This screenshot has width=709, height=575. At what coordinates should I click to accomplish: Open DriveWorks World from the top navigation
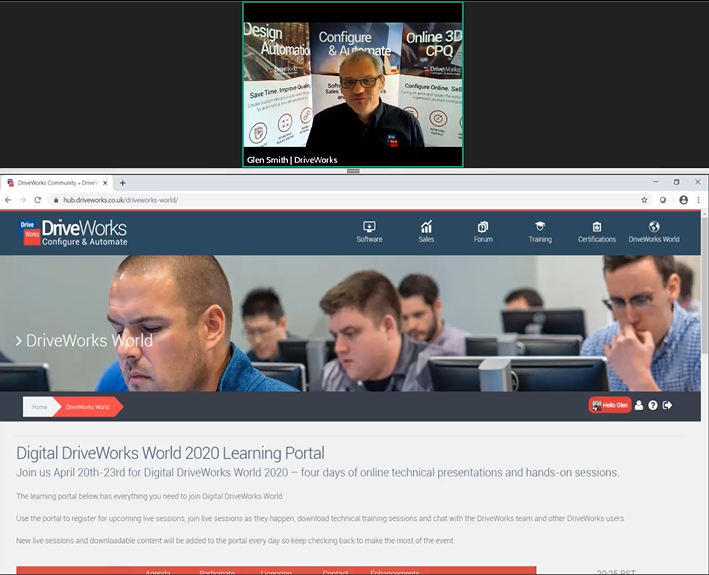tap(654, 232)
